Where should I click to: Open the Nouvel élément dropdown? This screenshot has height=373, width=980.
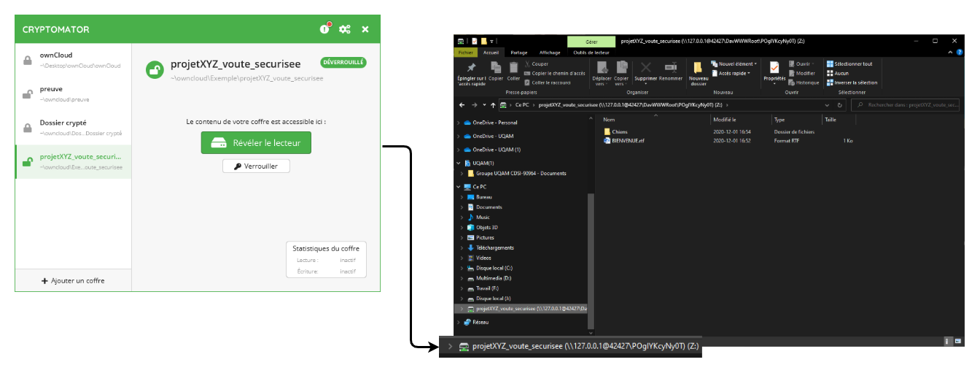[x=734, y=64]
